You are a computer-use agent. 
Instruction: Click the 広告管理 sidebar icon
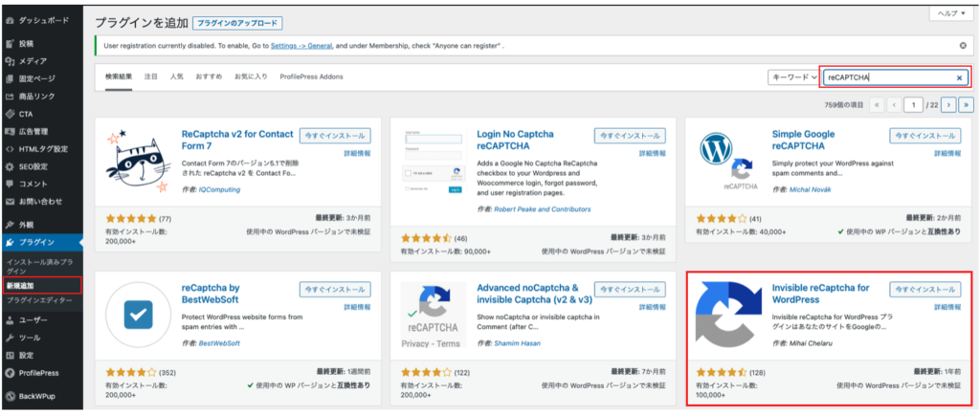[x=10, y=132]
